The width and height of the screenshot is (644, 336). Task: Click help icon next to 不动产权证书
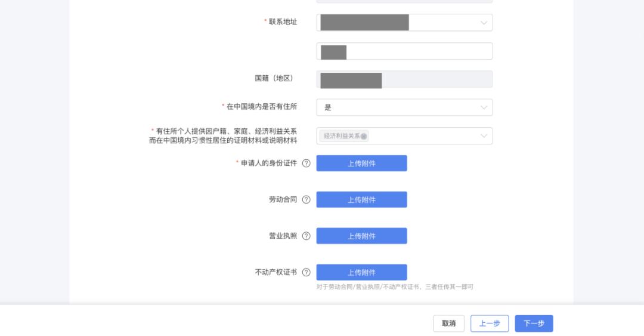(306, 273)
